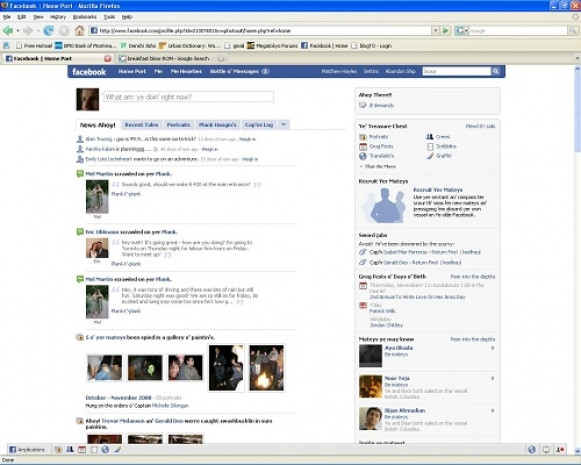Click the browser Stop loading button

point(64,31)
